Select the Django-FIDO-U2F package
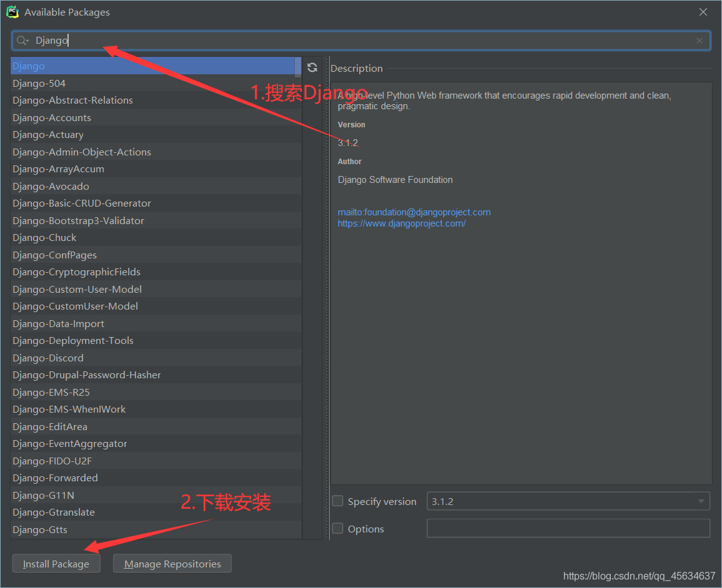Viewport: 722px width, 588px height. [x=156, y=461]
